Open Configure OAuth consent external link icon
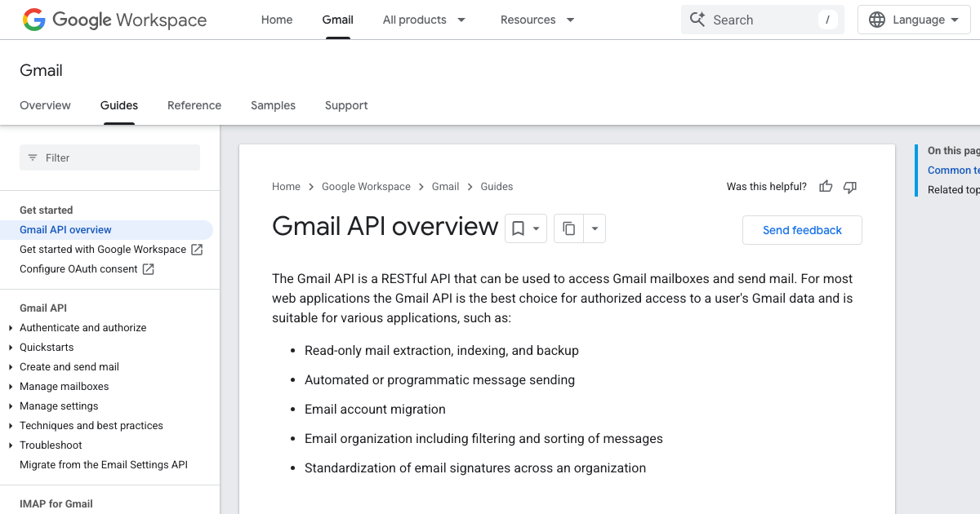Screen dimensions: 980x514 147,268
